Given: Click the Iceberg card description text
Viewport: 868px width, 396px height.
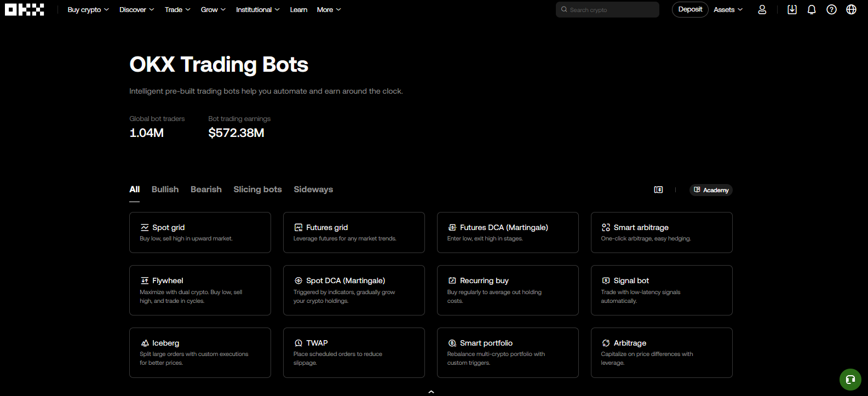Looking at the screenshot, I should (x=194, y=358).
